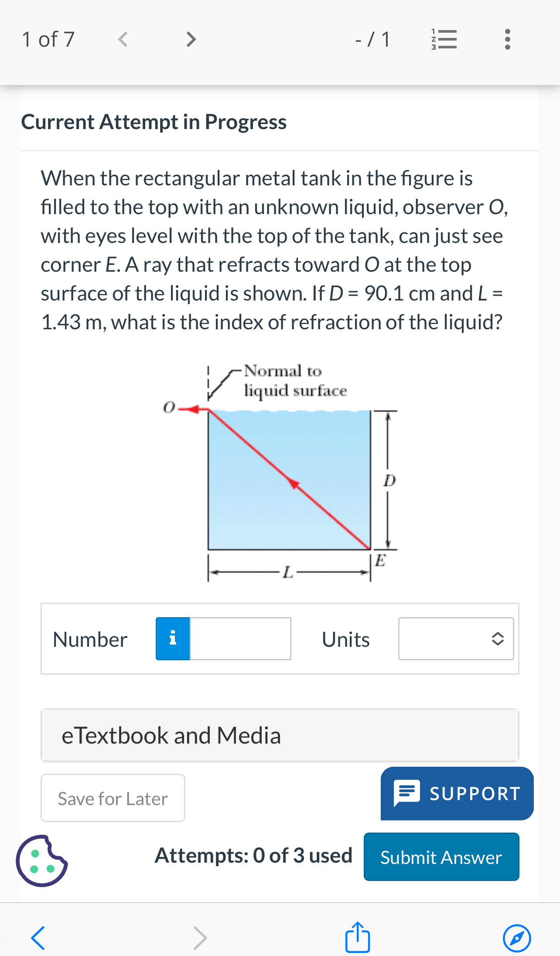Open the question list icon
The height and width of the screenshot is (956, 560).
[444, 40]
